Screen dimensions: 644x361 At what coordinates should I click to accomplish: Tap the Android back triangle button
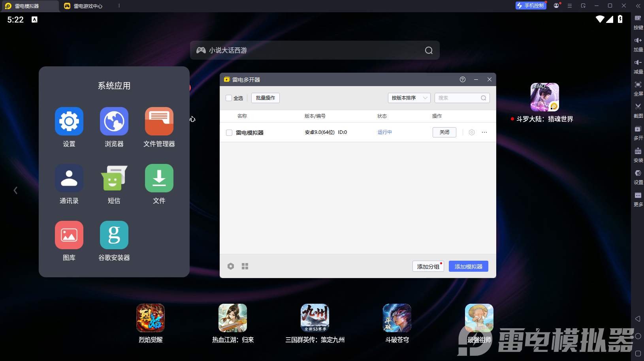click(x=638, y=319)
